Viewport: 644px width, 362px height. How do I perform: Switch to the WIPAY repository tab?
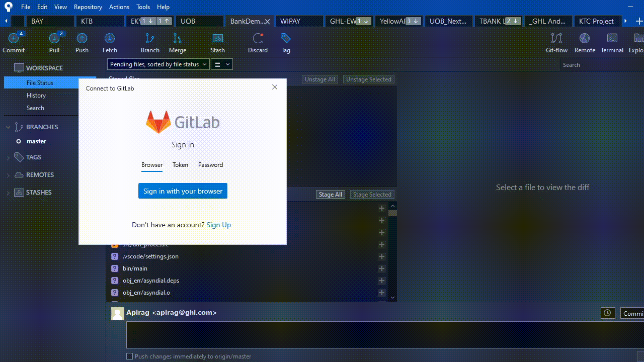[299, 21]
